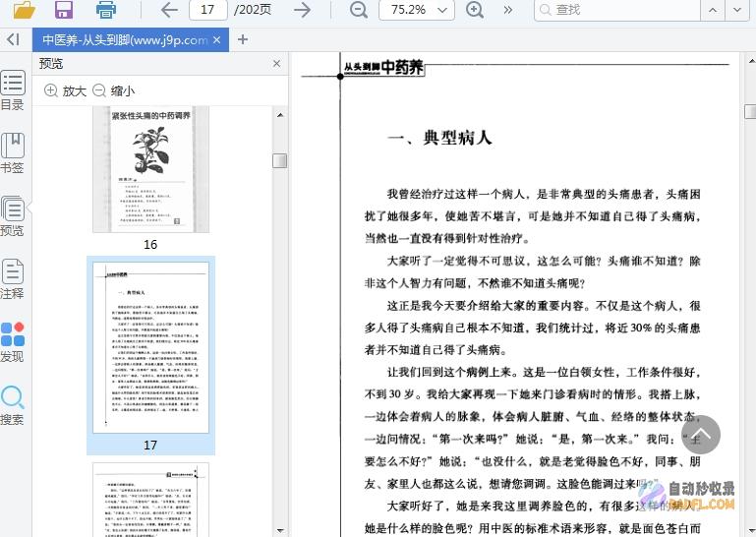756x537 pixels.
Task: Click the 从头到脚中药养 page header
Action: coord(383,67)
